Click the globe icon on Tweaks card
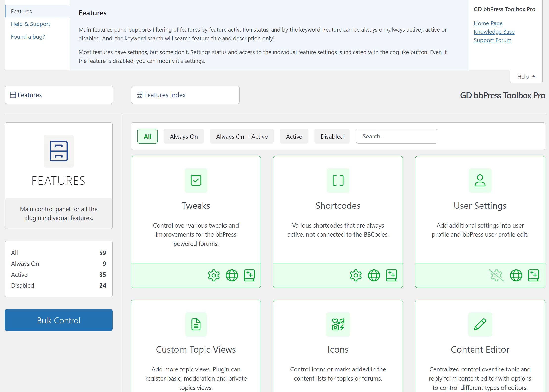The width and height of the screenshot is (549, 392). (232, 275)
